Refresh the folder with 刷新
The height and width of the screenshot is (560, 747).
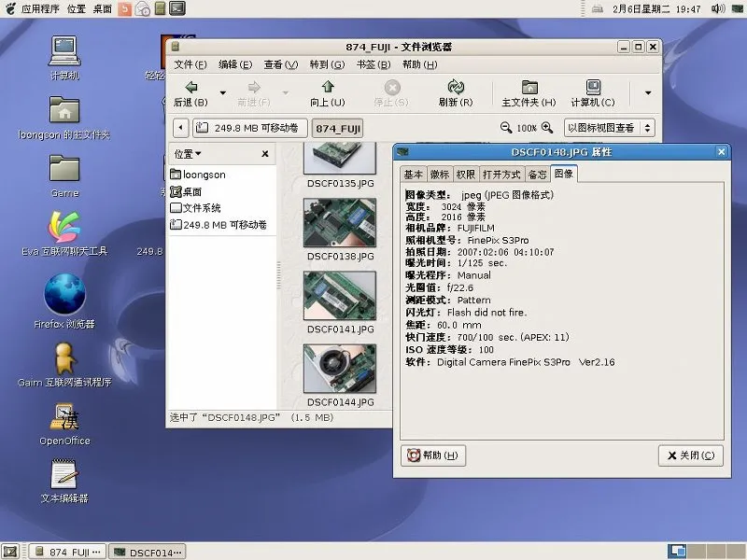click(x=456, y=93)
